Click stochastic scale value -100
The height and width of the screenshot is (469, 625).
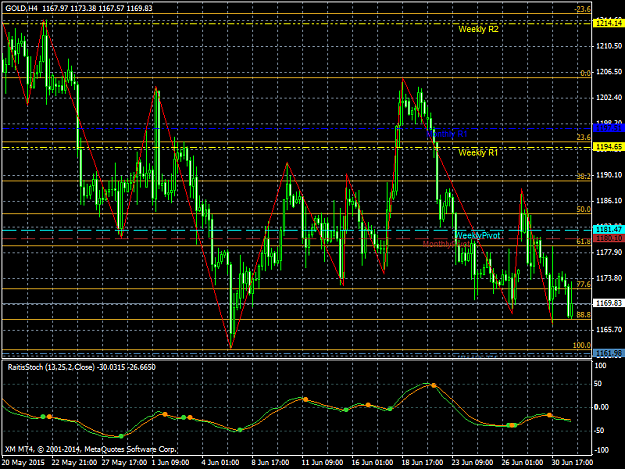[601, 450]
